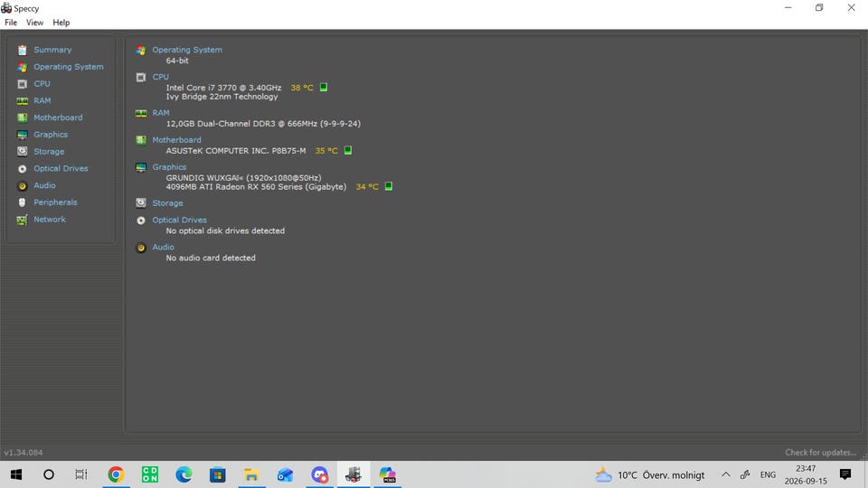868x488 pixels.
Task: Click version v1.34.084 in status bar
Action: 24,453
